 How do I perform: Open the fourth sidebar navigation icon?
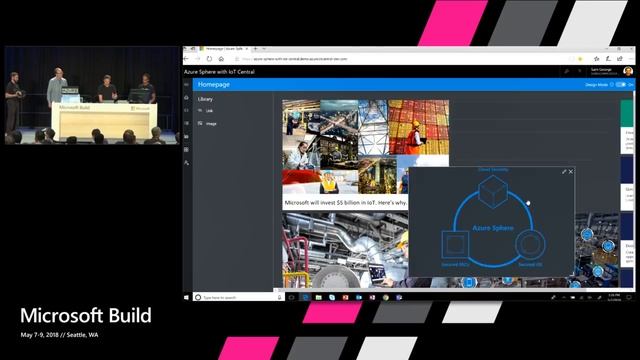[187, 123]
